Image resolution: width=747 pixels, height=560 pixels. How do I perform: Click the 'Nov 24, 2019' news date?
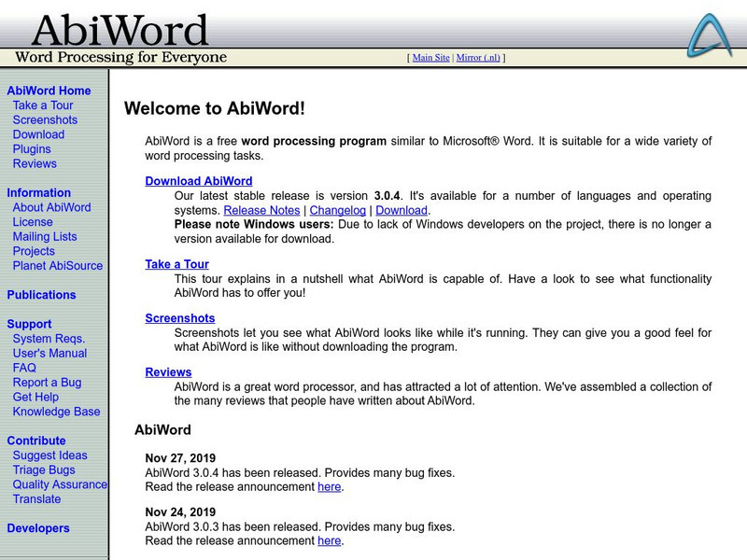[180, 511]
